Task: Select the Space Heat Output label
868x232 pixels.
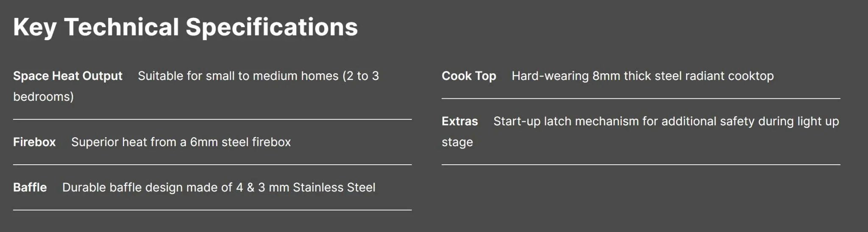Action: click(x=68, y=76)
